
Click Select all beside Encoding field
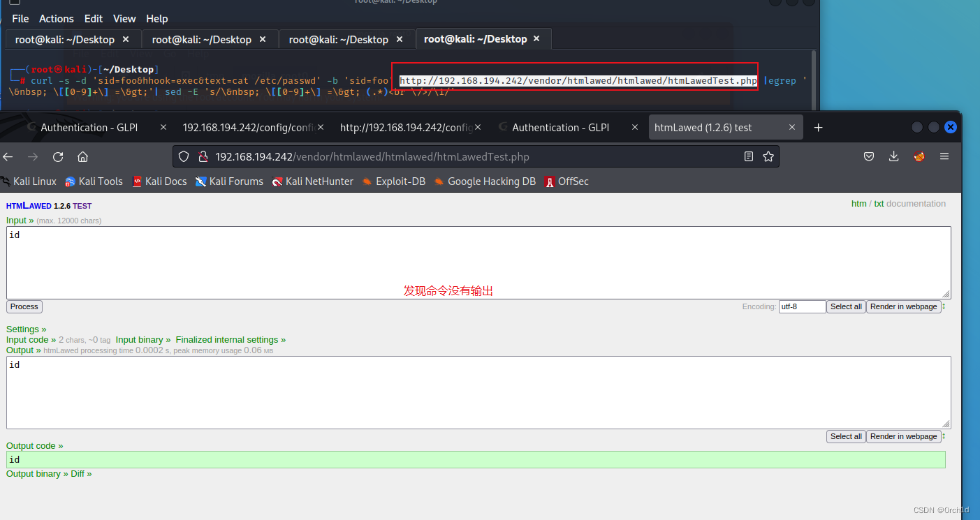(846, 306)
